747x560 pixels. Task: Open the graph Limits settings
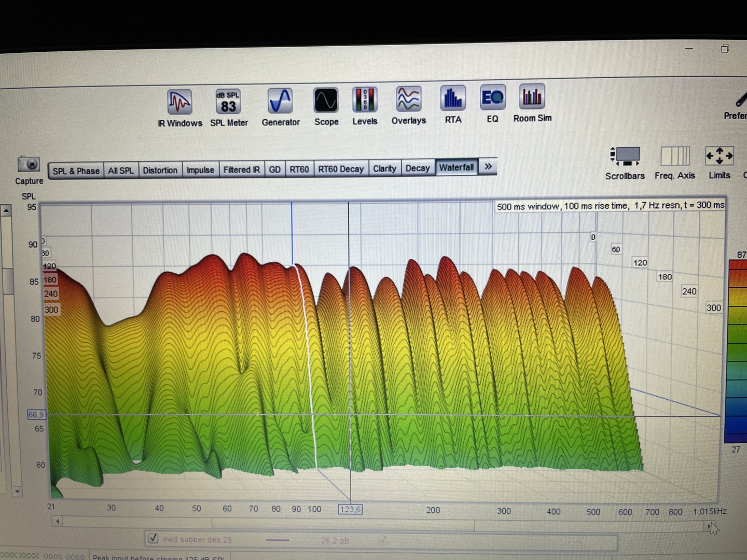coord(720,162)
